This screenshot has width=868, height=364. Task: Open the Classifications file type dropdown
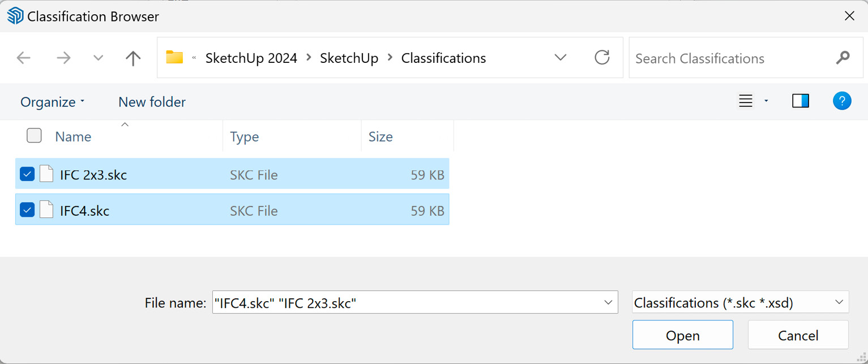[x=740, y=302]
